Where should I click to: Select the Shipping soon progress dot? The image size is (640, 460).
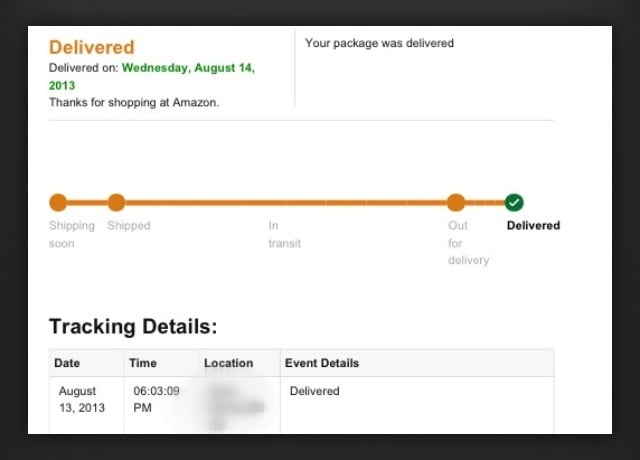[x=58, y=202]
